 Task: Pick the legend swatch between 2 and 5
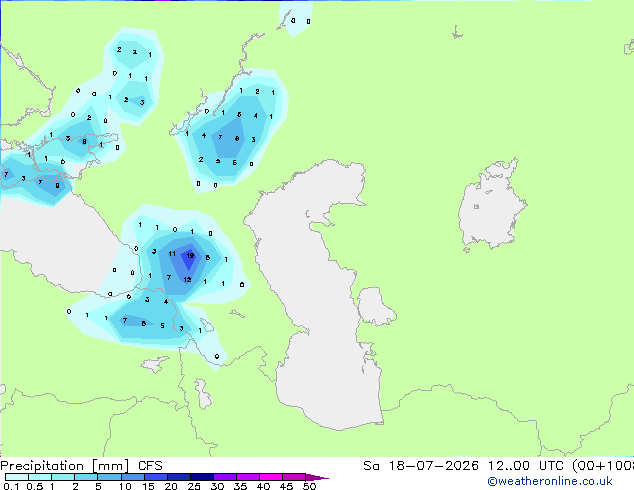coord(86,477)
